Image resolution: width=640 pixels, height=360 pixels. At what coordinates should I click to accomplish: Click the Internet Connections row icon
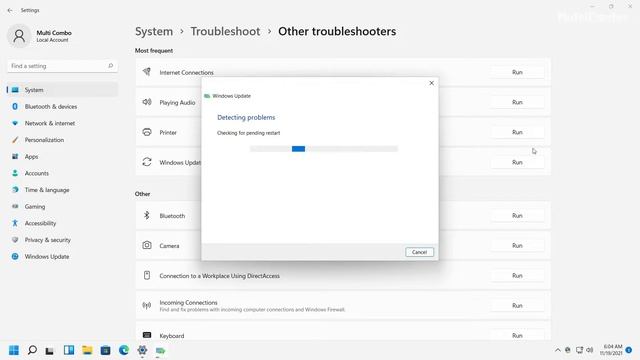[x=147, y=72]
